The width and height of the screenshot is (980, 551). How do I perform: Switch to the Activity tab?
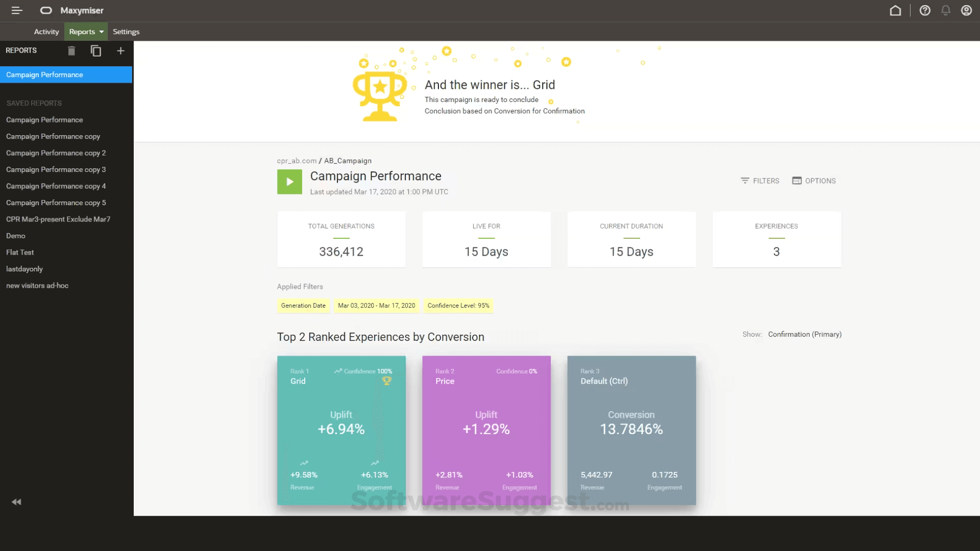point(46,31)
